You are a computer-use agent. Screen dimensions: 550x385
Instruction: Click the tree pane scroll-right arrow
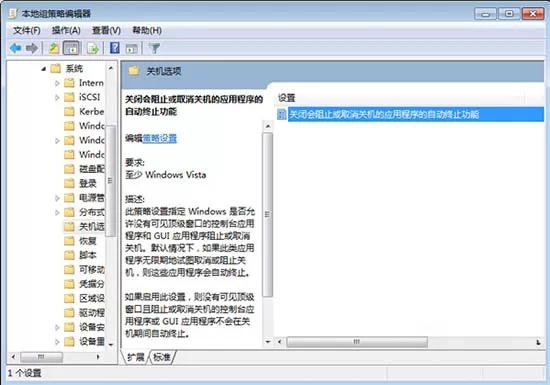[98, 357]
